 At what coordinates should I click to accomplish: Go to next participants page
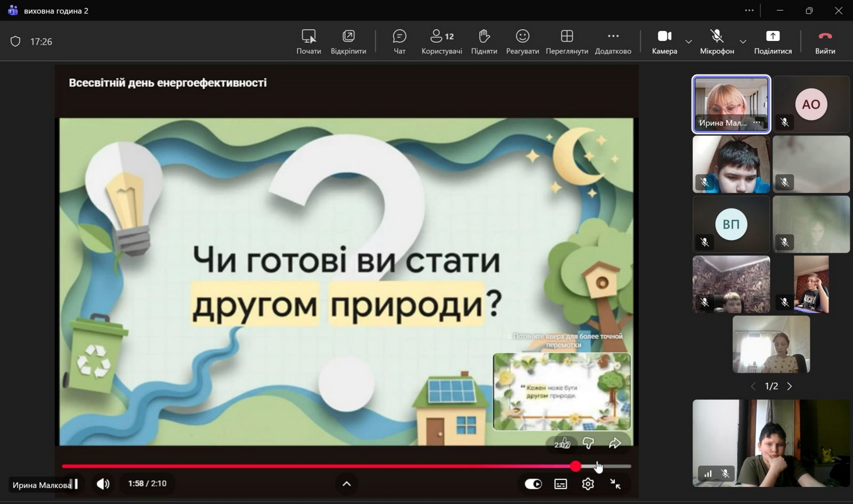tap(789, 386)
